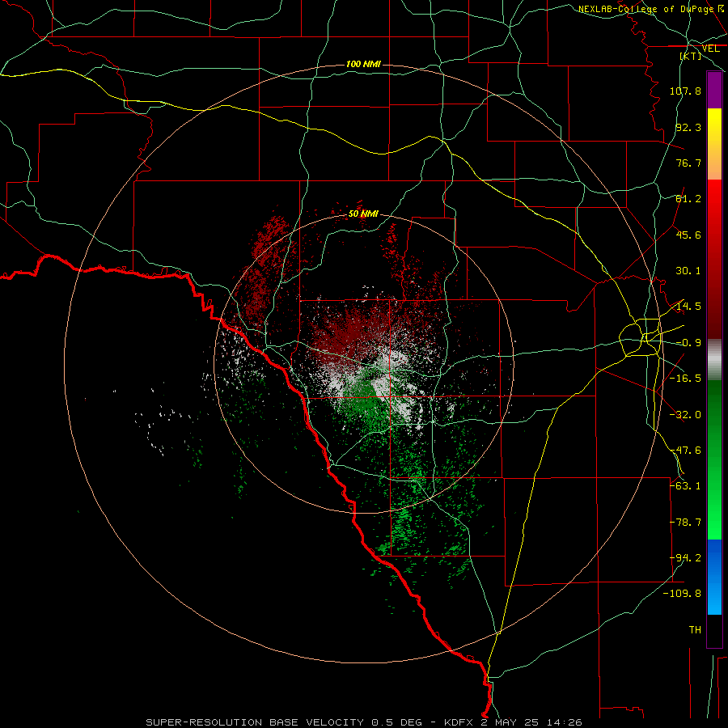Click the [KT] units label
728x728 pixels.
click(x=691, y=56)
